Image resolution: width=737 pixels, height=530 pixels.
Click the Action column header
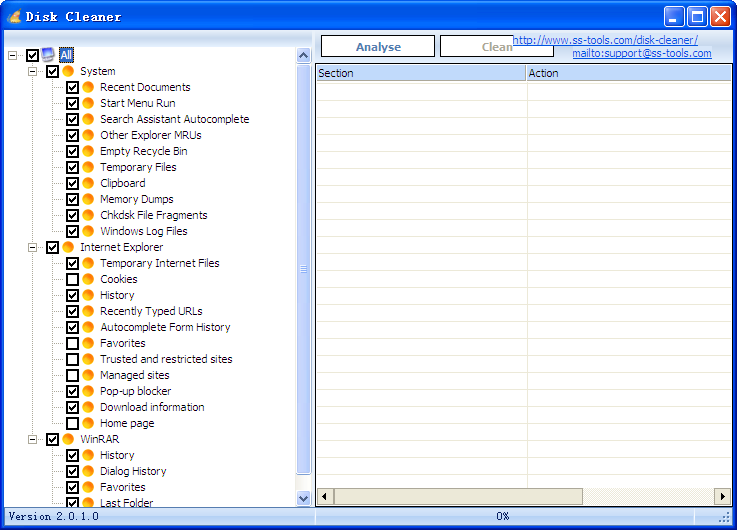tap(628, 73)
